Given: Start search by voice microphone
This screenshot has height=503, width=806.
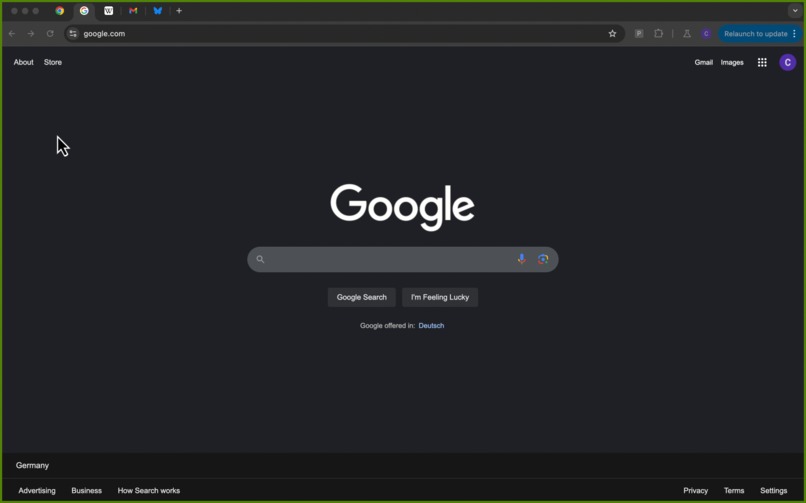Looking at the screenshot, I should 522,259.
